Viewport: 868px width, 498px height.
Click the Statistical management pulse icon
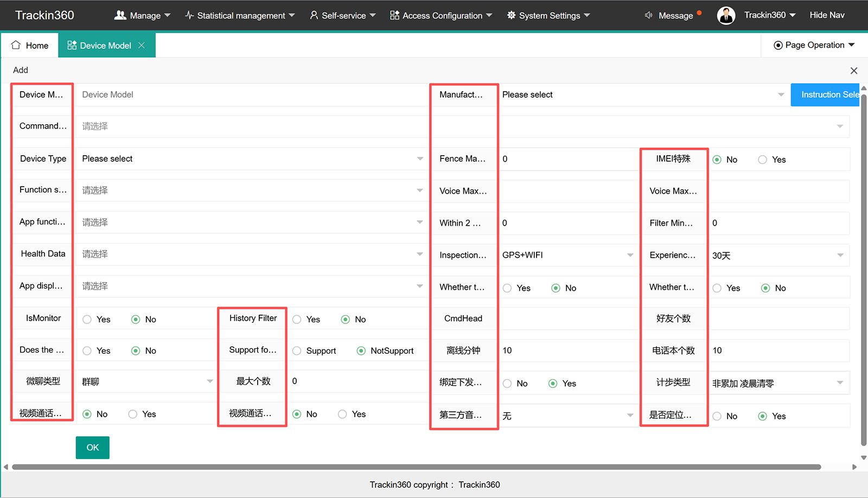189,15
